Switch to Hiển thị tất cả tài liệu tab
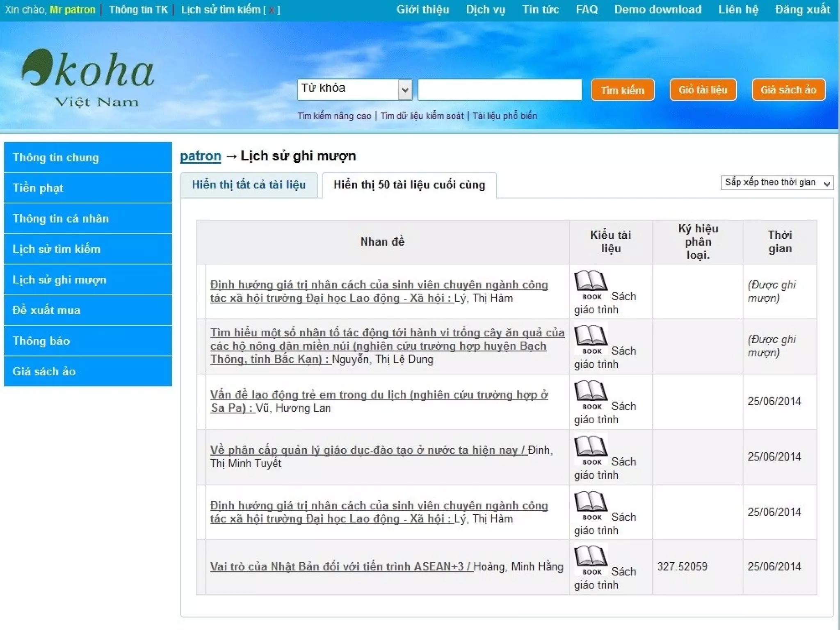This screenshot has height=630, width=840. [x=249, y=185]
